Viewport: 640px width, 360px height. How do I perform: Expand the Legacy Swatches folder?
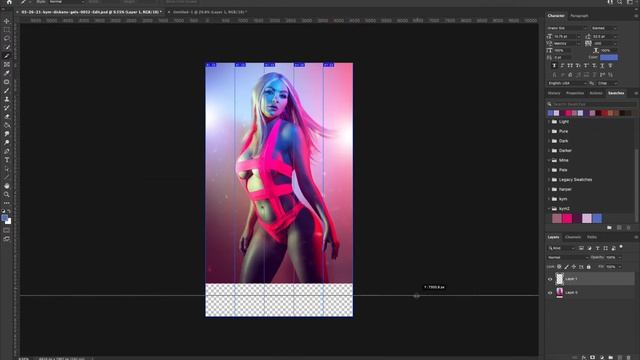pyautogui.click(x=549, y=180)
